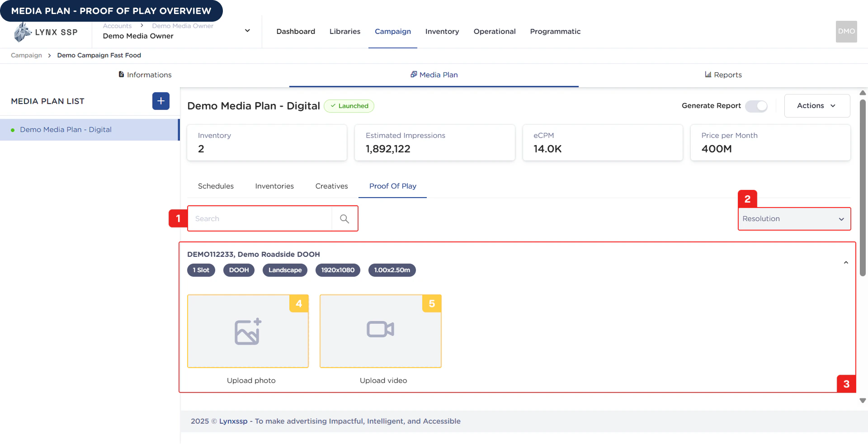
Task: Click the Inventory count card
Action: click(x=267, y=142)
